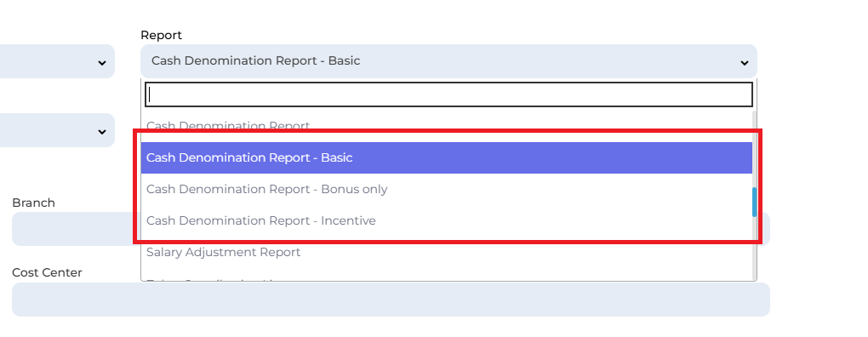This screenshot has width=868, height=337.
Task: Select the Salary Adjustment Report option
Action: coord(446,253)
